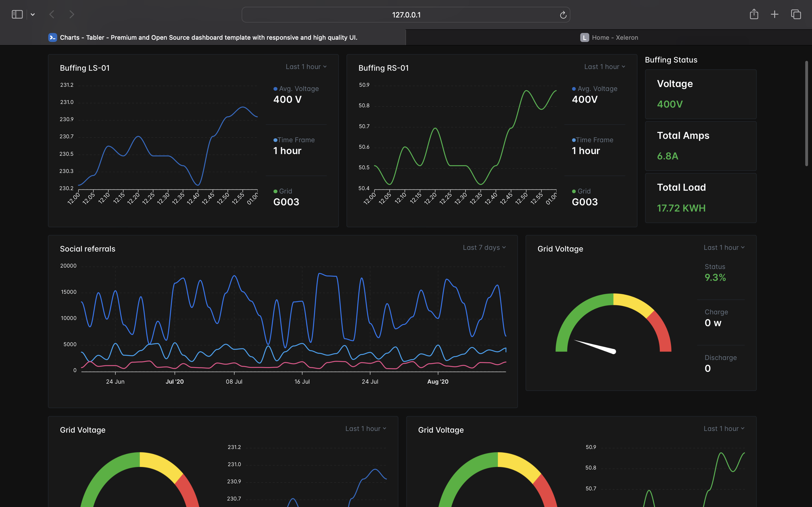Expand sidebar options chevron beside sidebar icon
Image resolution: width=812 pixels, height=507 pixels.
[x=32, y=14]
